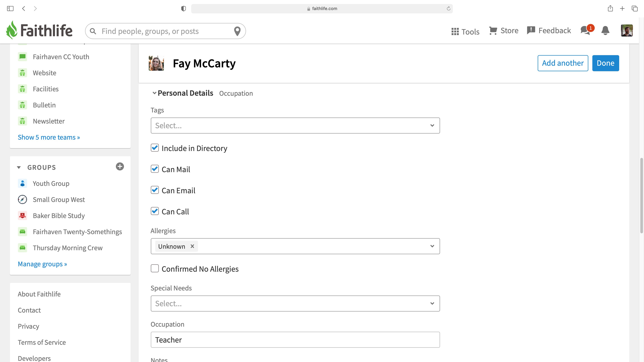The image size is (644, 362).
Task: Click Fay McCarty's profile photo
Action: click(x=156, y=63)
